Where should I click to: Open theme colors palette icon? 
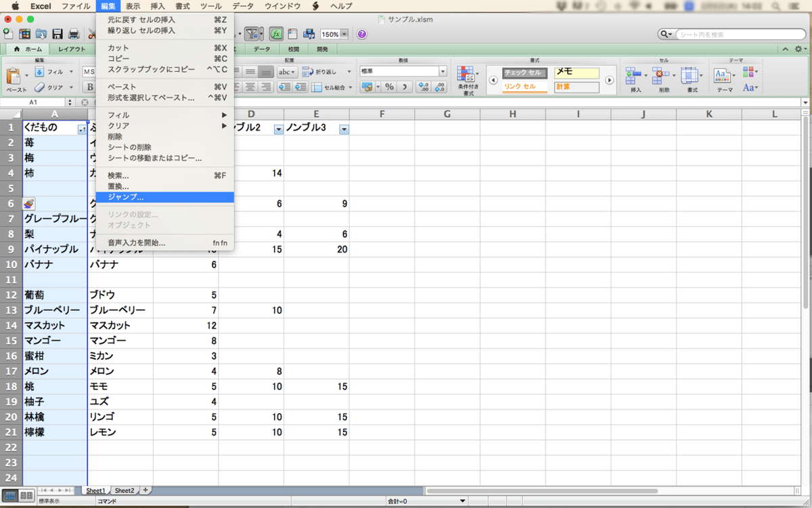tap(750, 71)
